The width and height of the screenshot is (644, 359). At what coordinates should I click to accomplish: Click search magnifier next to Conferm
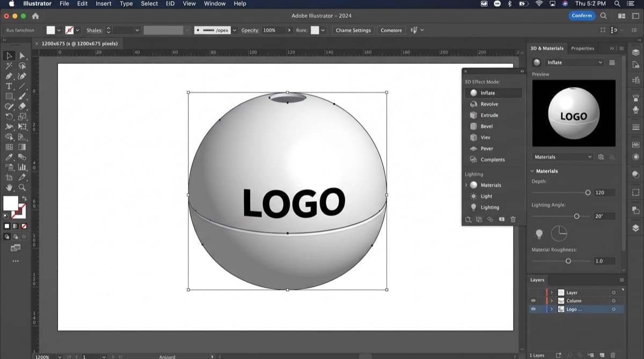604,16
